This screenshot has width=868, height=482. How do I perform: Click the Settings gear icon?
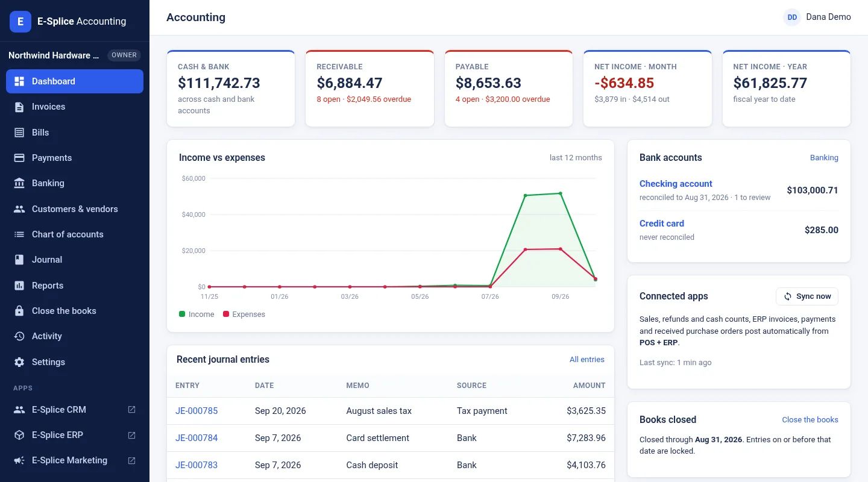coord(19,362)
